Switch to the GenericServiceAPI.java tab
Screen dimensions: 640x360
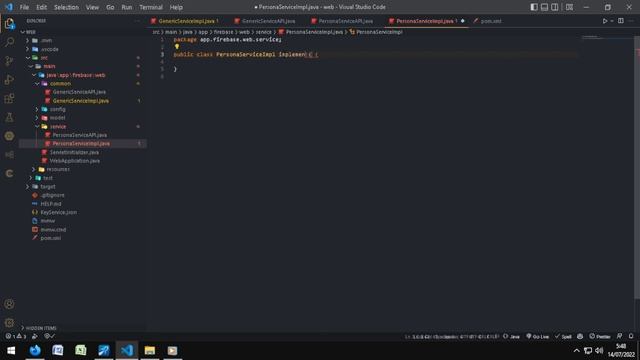pos(268,21)
